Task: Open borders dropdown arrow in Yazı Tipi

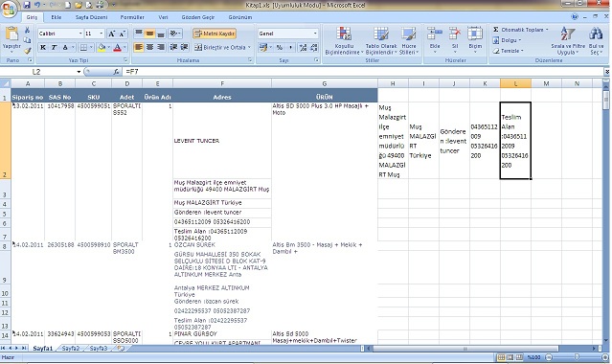Action: [91, 48]
